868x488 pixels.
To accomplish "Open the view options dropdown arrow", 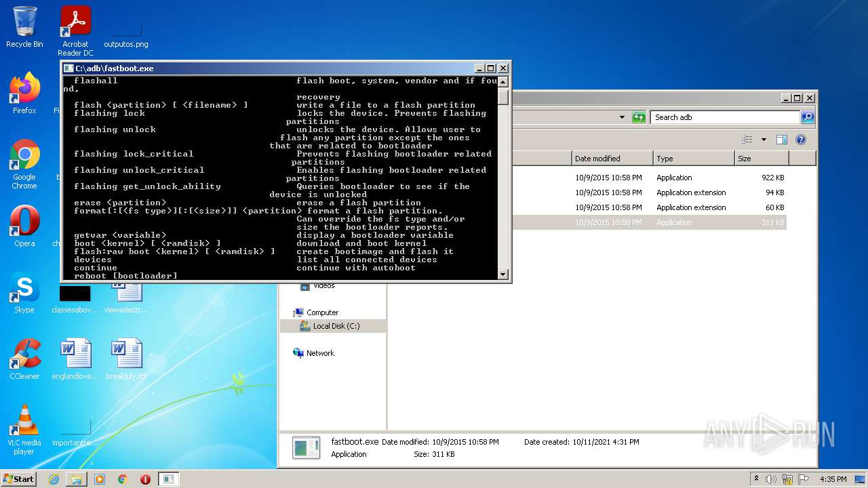I will click(x=764, y=140).
